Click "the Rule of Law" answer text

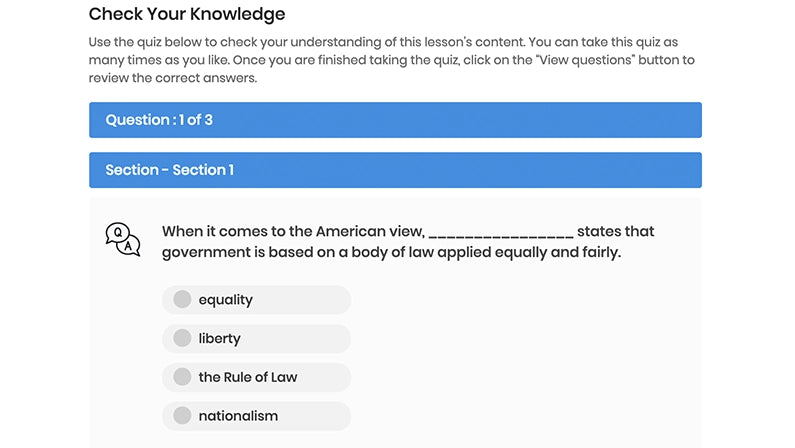point(247,377)
